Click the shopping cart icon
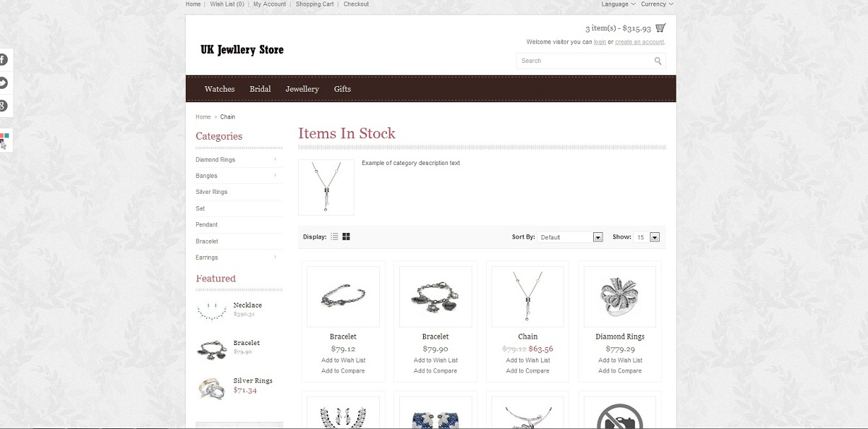This screenshot has width=868, height=429. point(660,28)
